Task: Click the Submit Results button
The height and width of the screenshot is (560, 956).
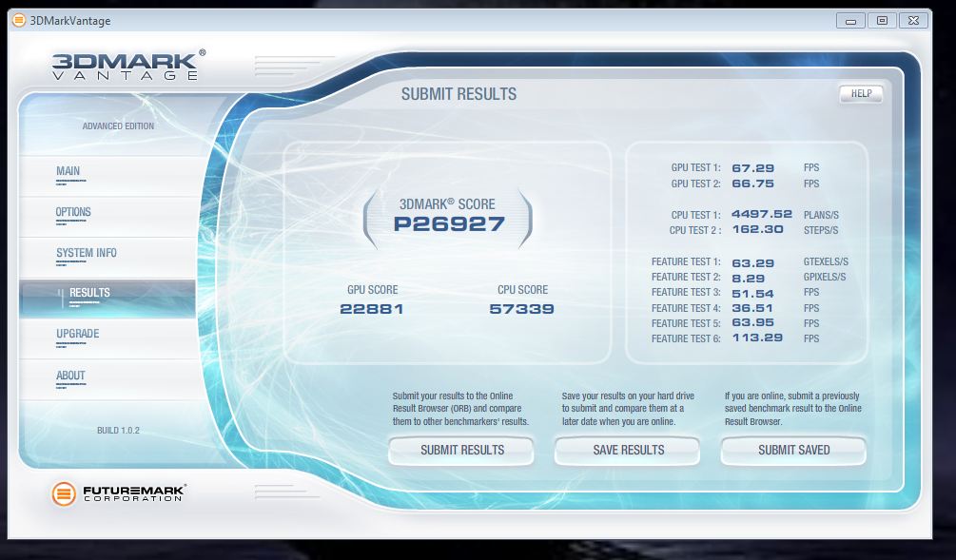Action: point(461,451)
